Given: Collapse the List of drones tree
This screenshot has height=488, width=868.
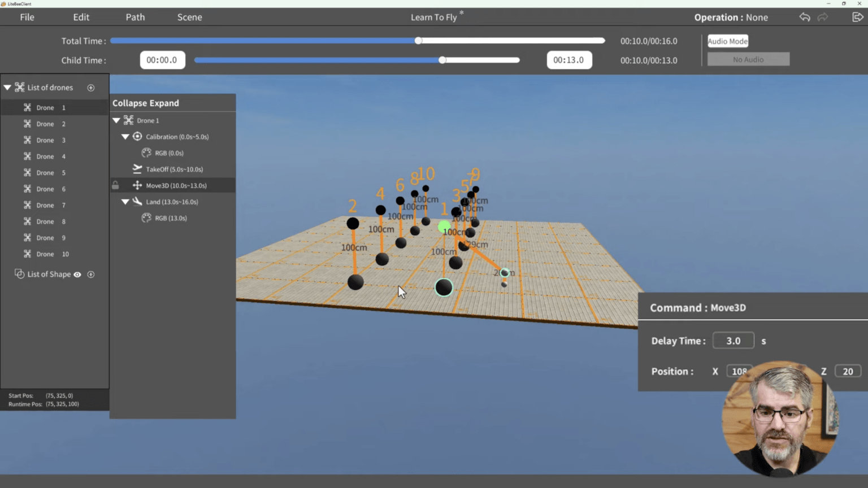Looking at the screenshot, I should point(7,88).
